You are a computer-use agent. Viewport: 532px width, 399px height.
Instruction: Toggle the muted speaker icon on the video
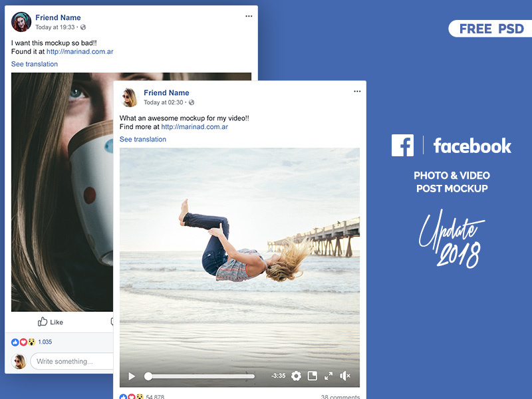point(344,376)
